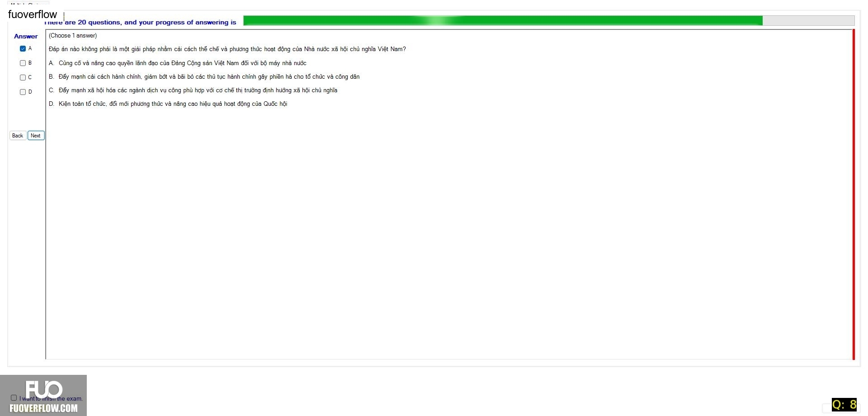Go to the Next question
This screenshot has height=416, width=868.
(36, 136)
